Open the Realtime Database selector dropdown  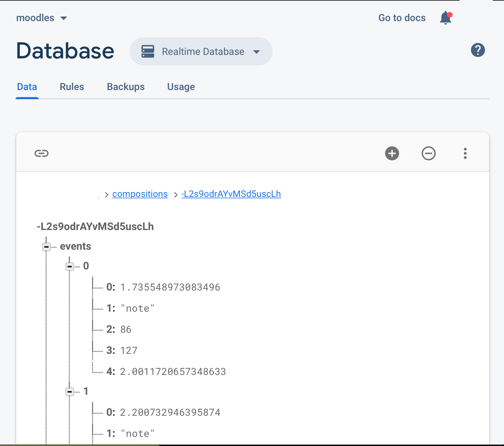pos(257,52)
